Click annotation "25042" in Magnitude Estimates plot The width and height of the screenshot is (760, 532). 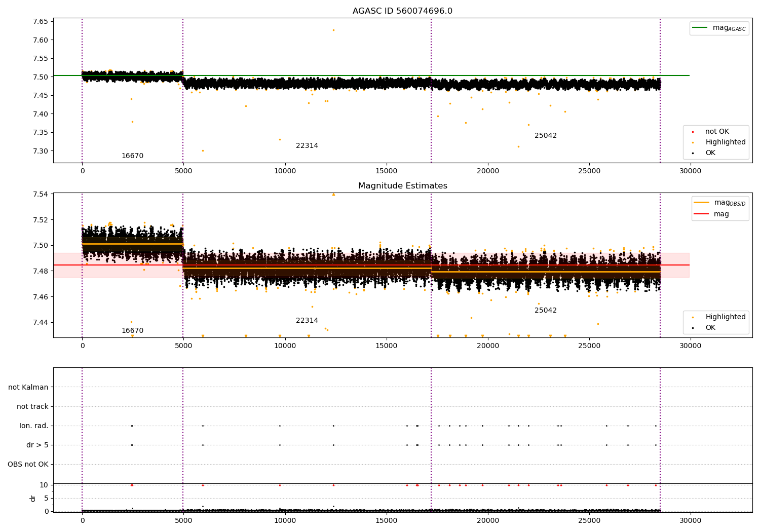(546, 311)
